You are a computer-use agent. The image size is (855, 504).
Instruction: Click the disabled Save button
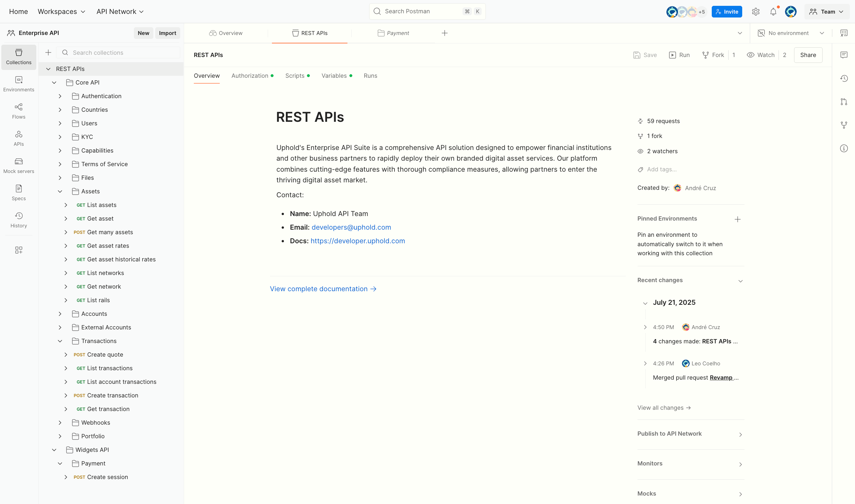(x=645, y=55)
